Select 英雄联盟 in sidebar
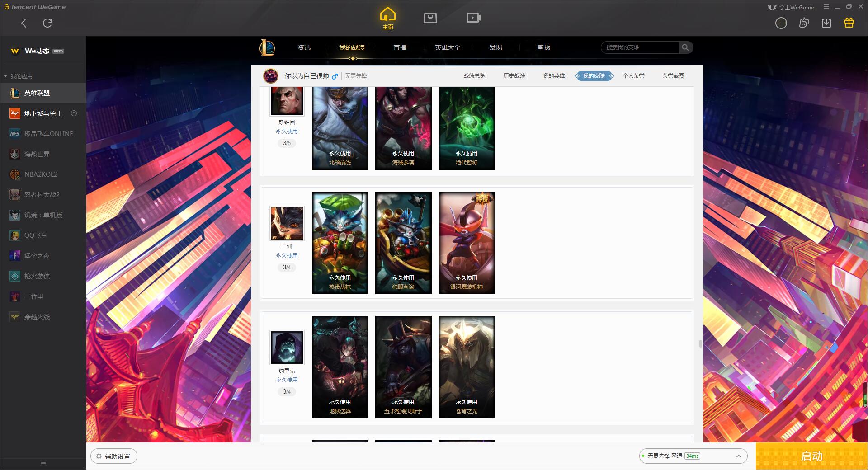 pos(43,93)
